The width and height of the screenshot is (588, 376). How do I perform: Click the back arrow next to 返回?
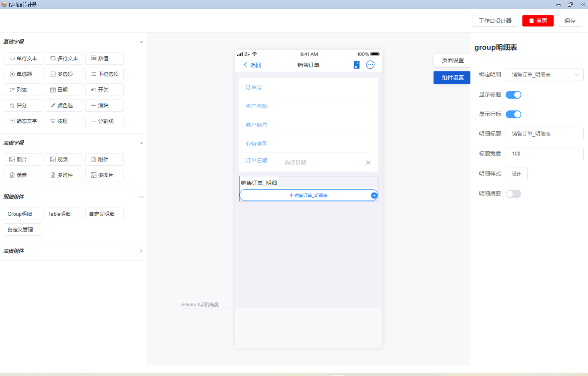point(245,65)
